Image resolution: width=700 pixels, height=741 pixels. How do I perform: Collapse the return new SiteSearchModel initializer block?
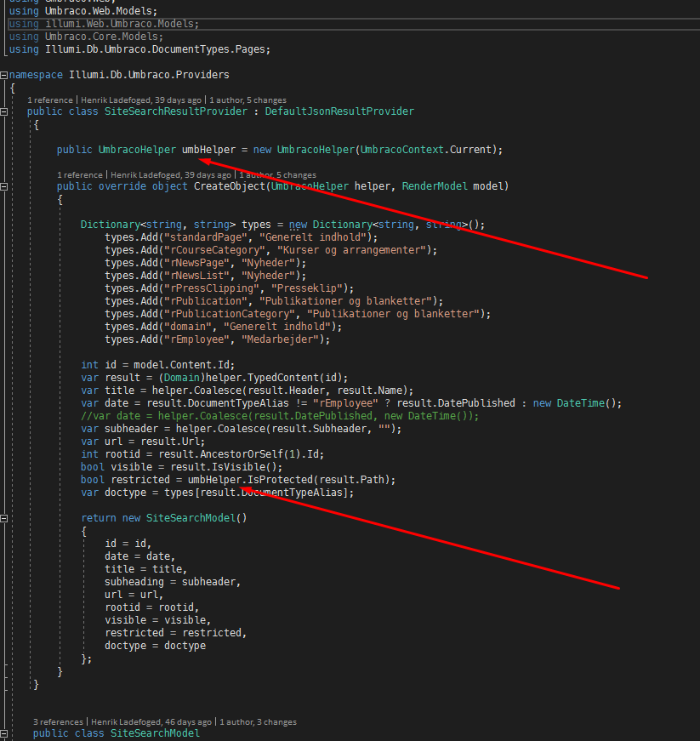click(3, 518)
